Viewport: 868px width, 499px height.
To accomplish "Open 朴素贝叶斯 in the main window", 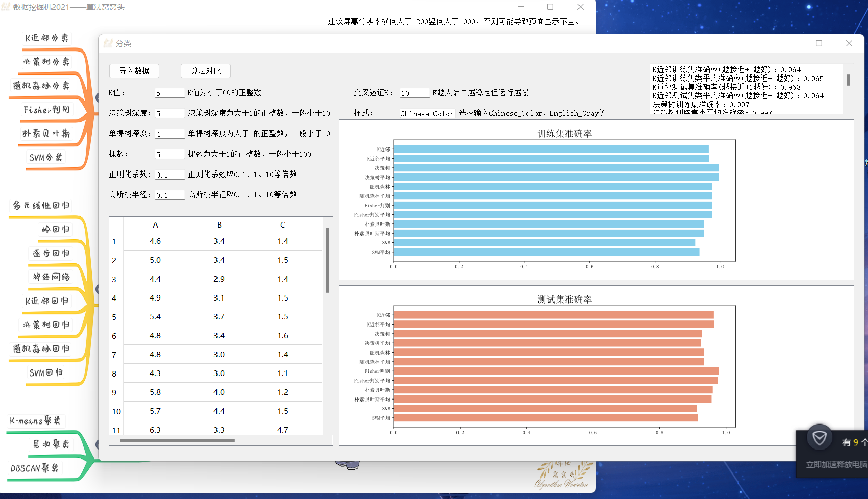I will point(46,133).
